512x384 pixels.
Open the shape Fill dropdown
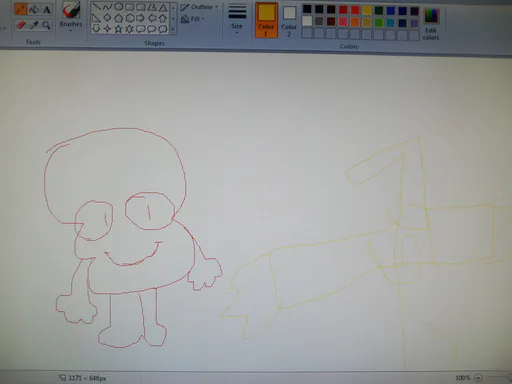click(x=193, y=19)
